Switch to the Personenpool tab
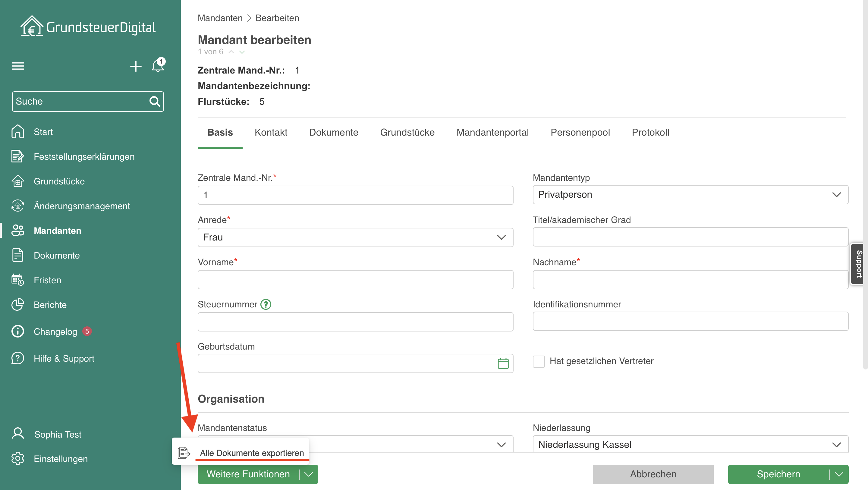This screenshot has height=490, width=868. 580,132
